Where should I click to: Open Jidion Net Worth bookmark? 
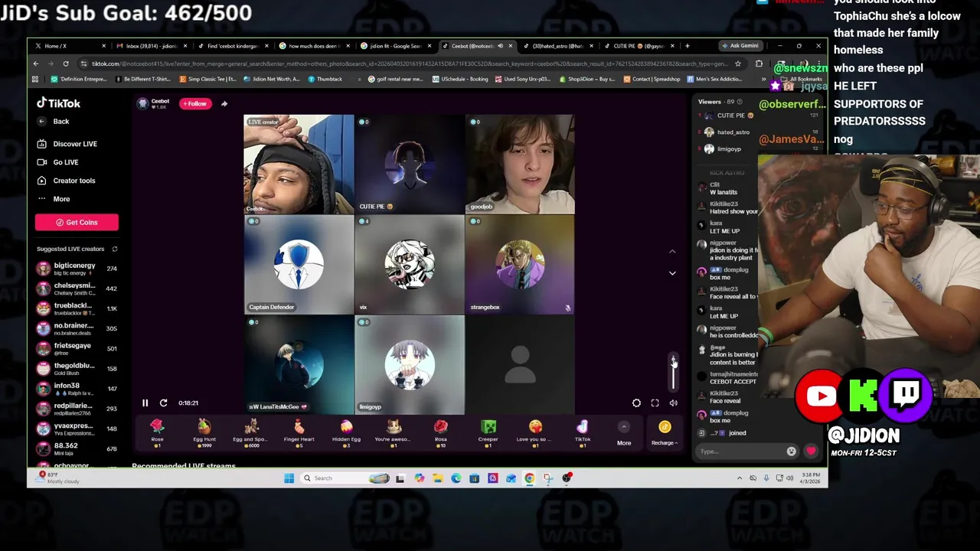(271, 79)
